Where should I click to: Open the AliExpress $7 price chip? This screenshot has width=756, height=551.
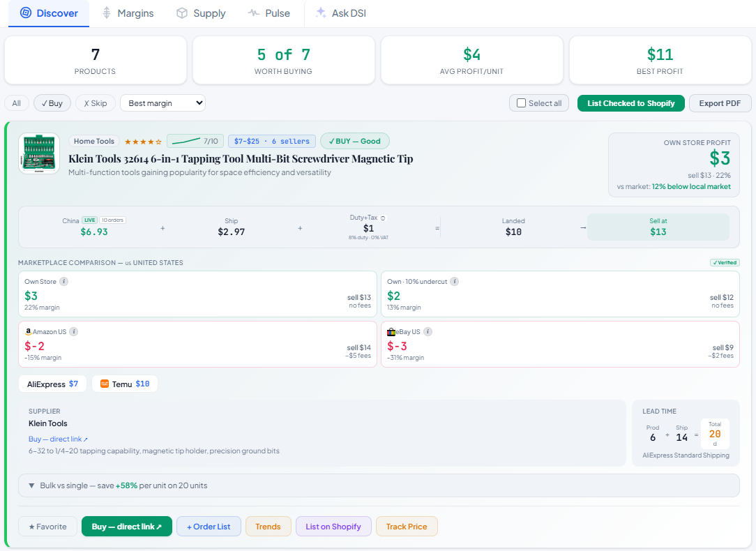pos(52,384)
